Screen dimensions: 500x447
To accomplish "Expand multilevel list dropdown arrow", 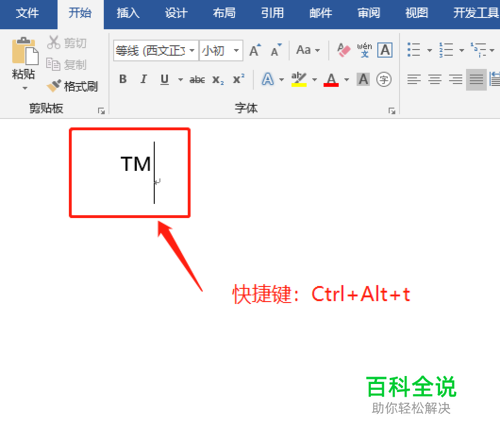I will tap(492, 51).
